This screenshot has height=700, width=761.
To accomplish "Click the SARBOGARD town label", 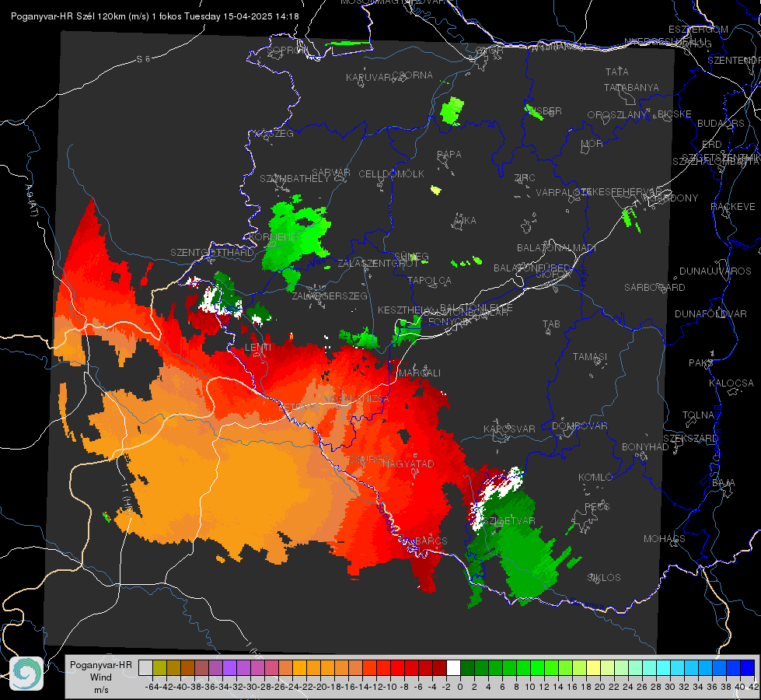I will pos(655,288).
